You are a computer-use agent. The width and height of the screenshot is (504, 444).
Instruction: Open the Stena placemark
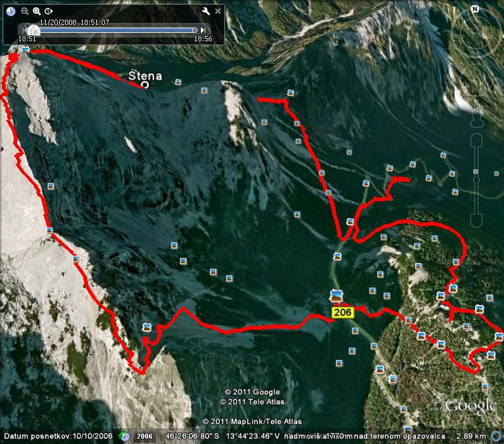(x=145, y=85)
